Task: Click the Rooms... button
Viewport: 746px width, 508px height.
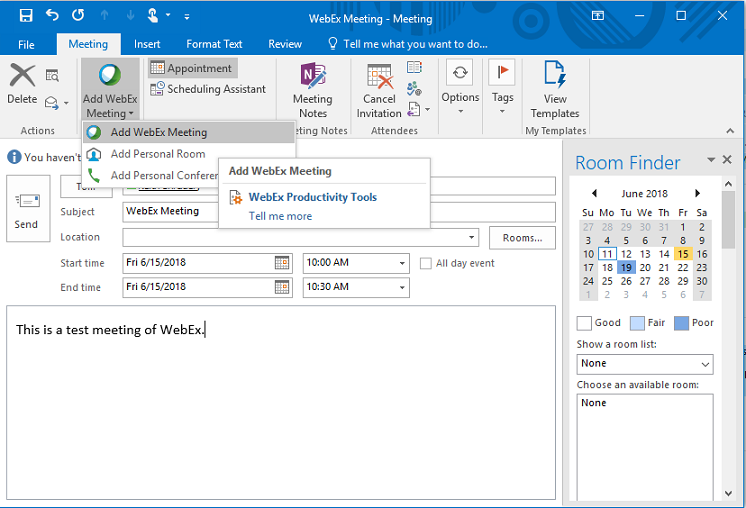Action: click(x=522, y=238)
